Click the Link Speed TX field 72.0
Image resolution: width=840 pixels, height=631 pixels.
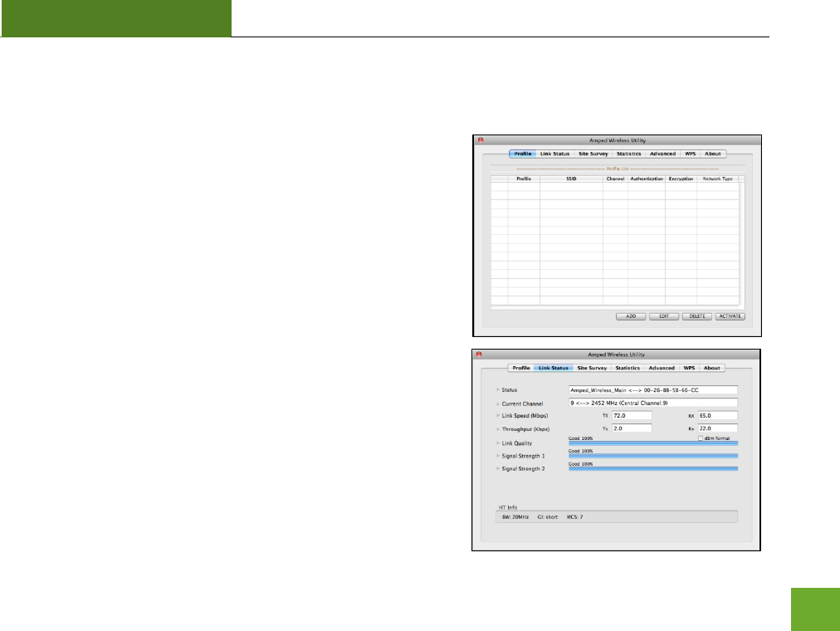(632, 416)
